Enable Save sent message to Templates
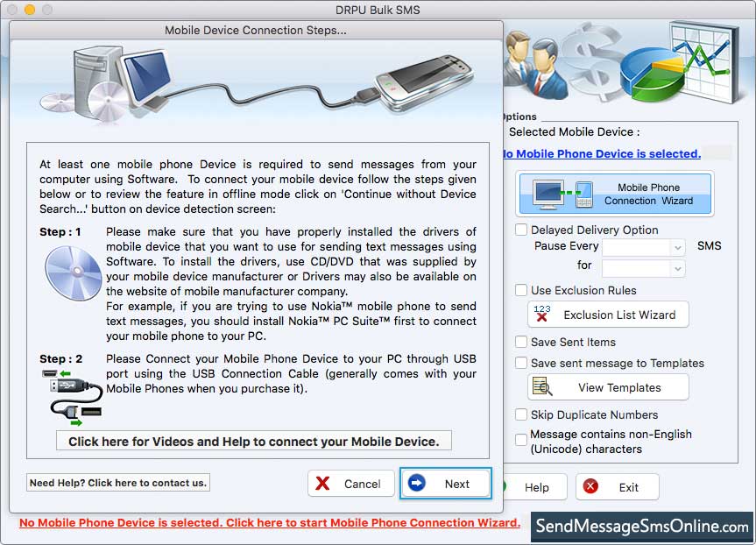The image size is (756, 545). pyautogui.click(x=521, y=363)
